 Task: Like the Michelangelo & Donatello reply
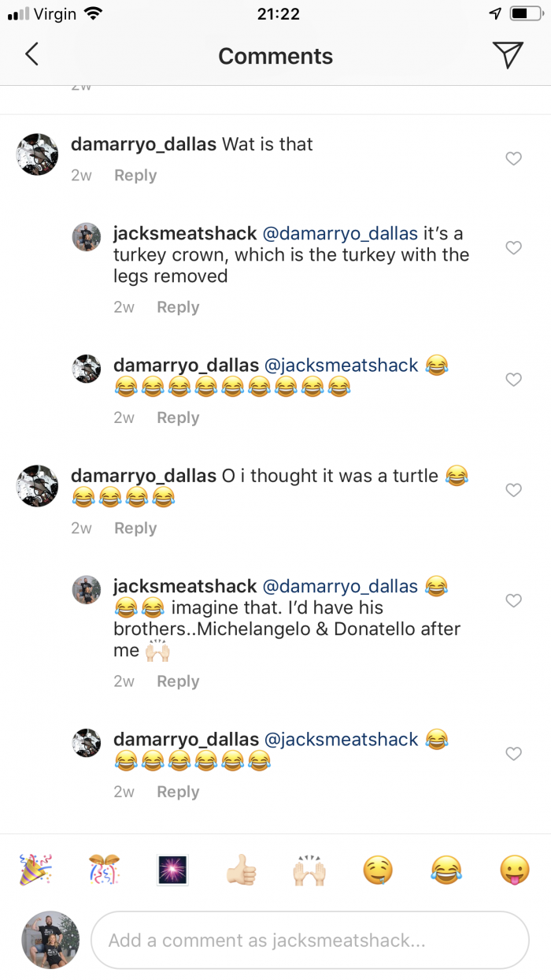pyautogui.click(x=513, y=601)
